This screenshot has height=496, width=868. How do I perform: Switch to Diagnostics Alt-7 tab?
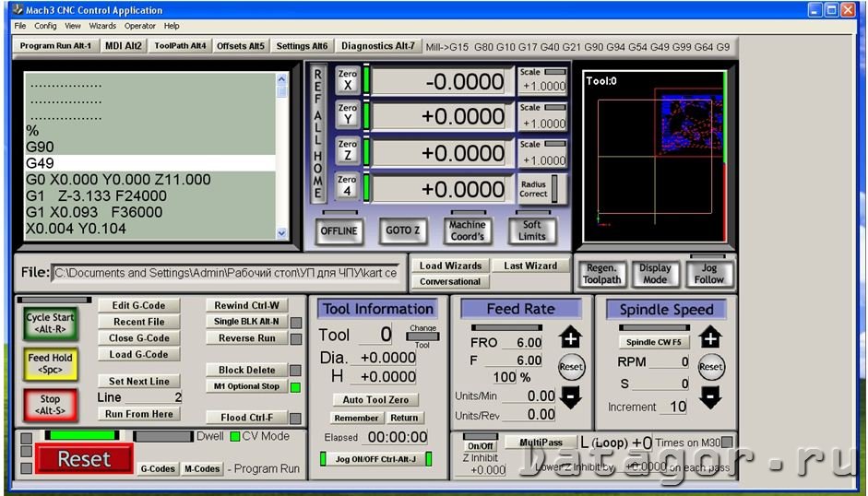coord(378,46)
